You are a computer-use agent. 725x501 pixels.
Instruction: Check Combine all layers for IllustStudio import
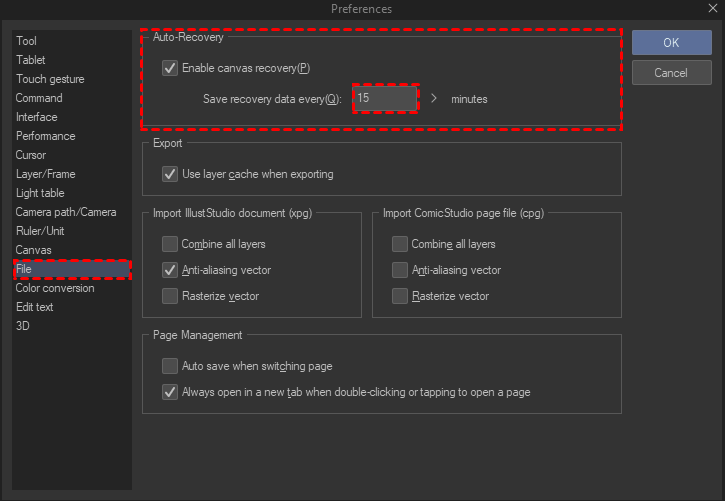pyautogui.click(x=170, y=244)
